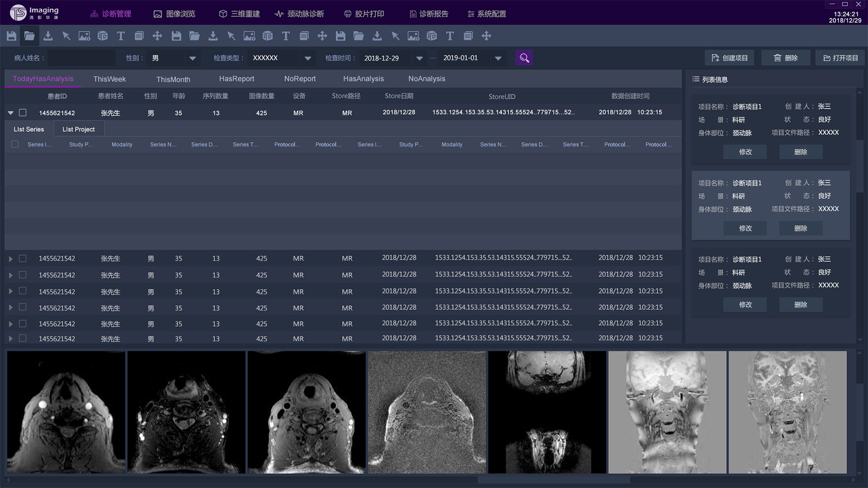
Task: Toggle the select-all checkbox in series header
Action: tap(15, 144)
